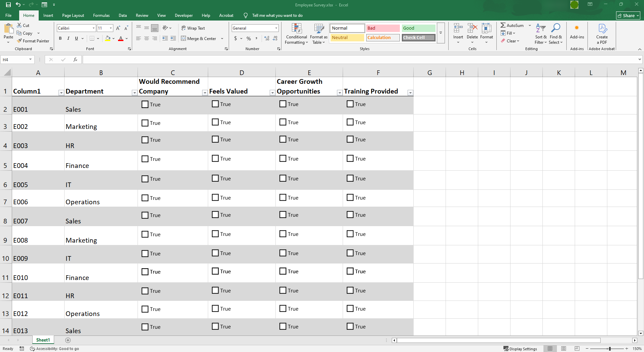This screenshot has height=352, width=644.
Task: Open the font name Calibri dropdown
Action: pyautogui.click(x=93, y=28)
